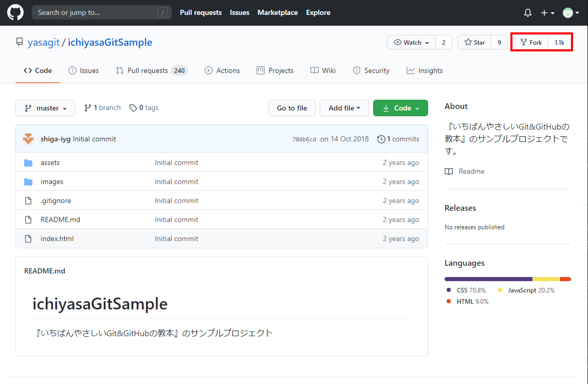The image size is (588, 384).
Task: Open README.md in file list
Action: pyautogui.click(x=60, y=220)
